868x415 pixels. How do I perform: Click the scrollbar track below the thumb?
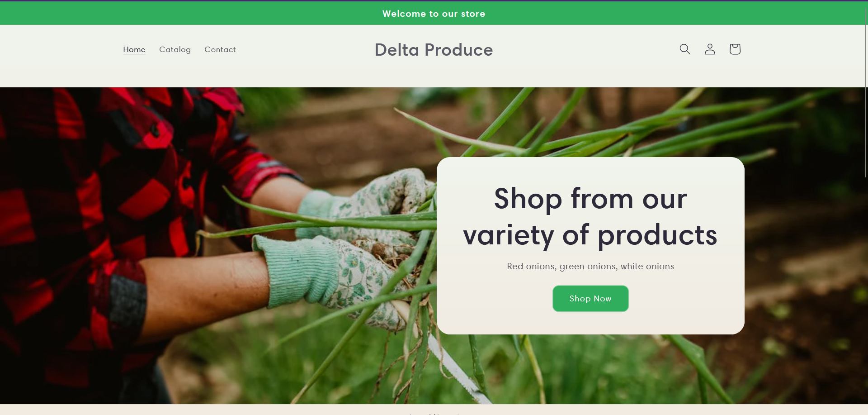point(865,294)
